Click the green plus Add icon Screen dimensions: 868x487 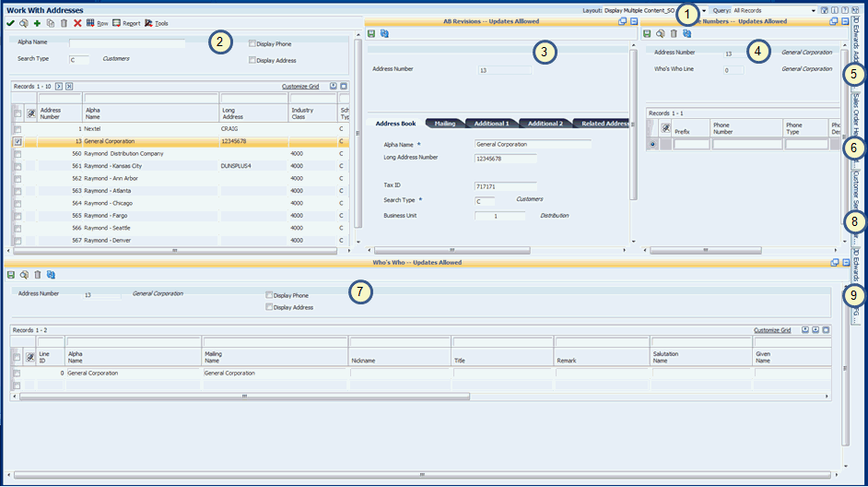click(x=37, y=23)
